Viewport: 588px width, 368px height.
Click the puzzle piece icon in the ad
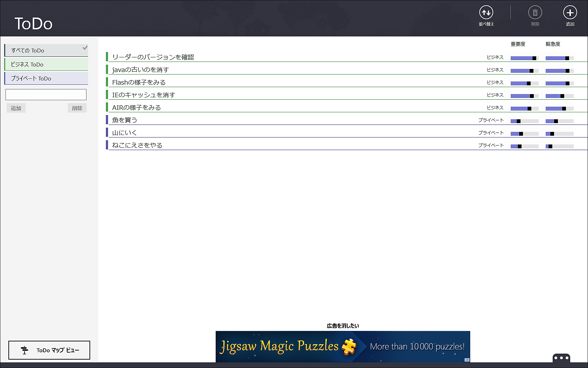(348, 346)
